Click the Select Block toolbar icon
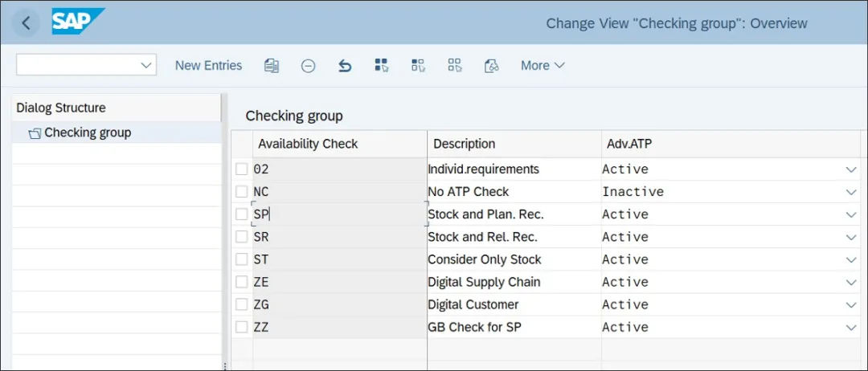Screen dimensions: 868x371 click(418, 66)
